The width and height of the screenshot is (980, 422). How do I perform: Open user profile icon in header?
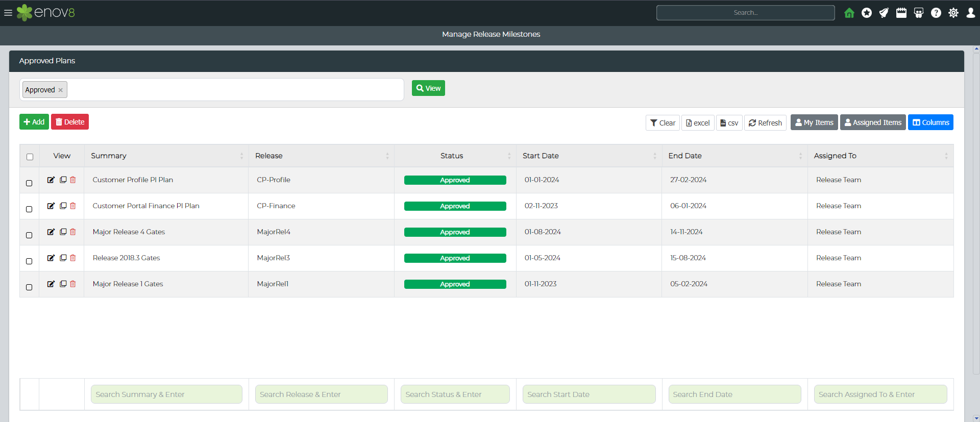[971, 13]
